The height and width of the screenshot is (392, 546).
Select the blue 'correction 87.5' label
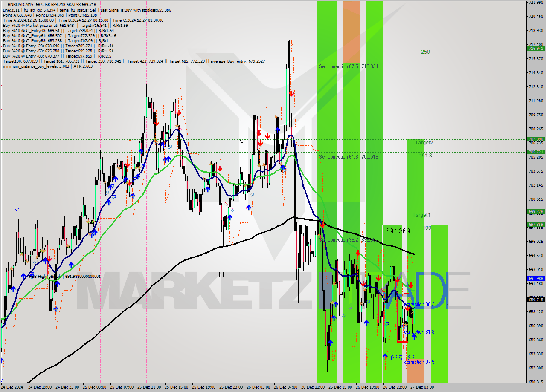point(419,362)
